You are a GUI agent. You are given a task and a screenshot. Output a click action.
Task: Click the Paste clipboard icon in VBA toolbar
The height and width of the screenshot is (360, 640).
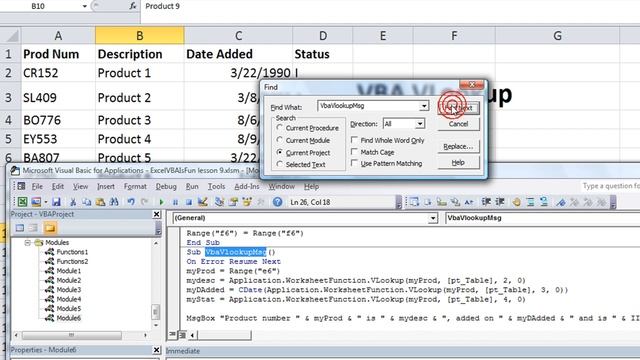point(100,202)
